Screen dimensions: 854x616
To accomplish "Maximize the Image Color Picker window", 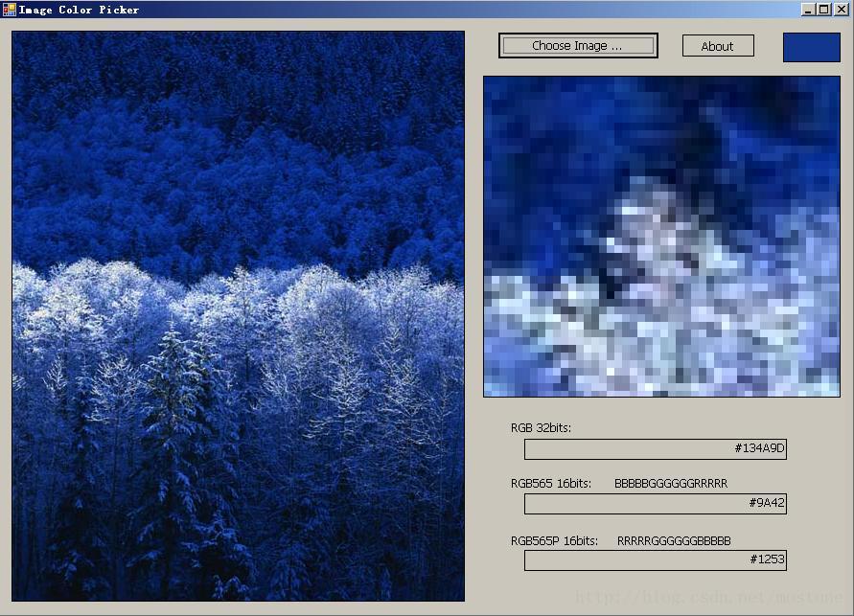I will pos(824,10).
